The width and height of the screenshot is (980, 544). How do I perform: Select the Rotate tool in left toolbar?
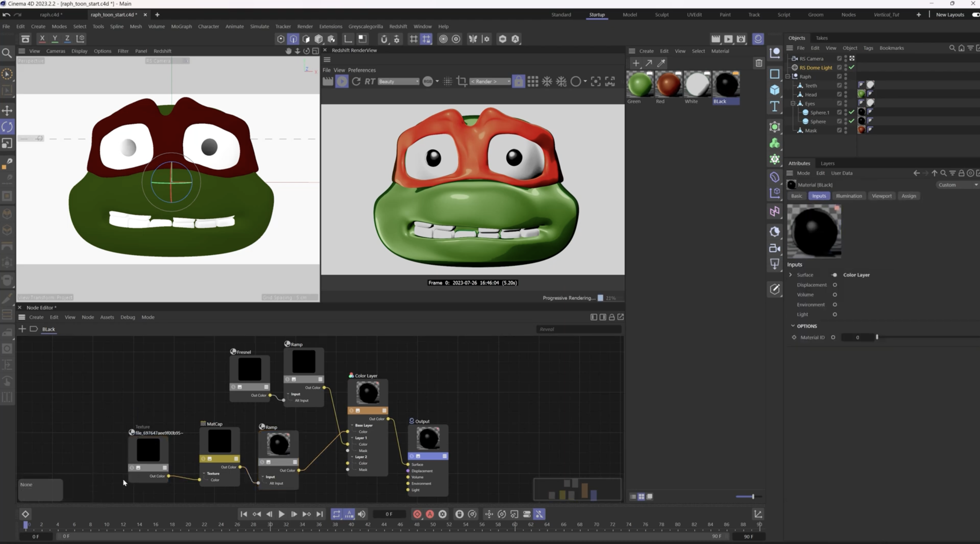7,127
